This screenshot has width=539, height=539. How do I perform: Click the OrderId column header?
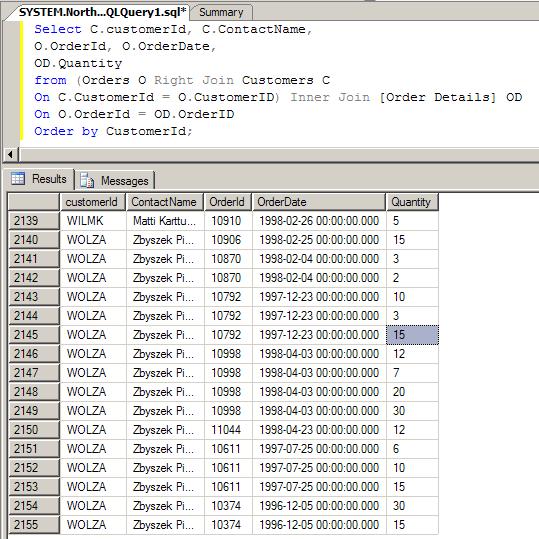point(228,202)
